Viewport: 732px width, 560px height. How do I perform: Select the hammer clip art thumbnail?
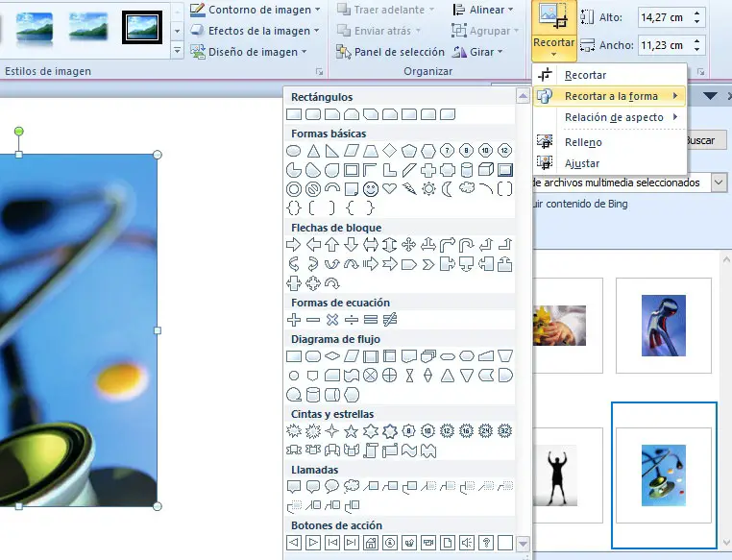click(664, 326)
